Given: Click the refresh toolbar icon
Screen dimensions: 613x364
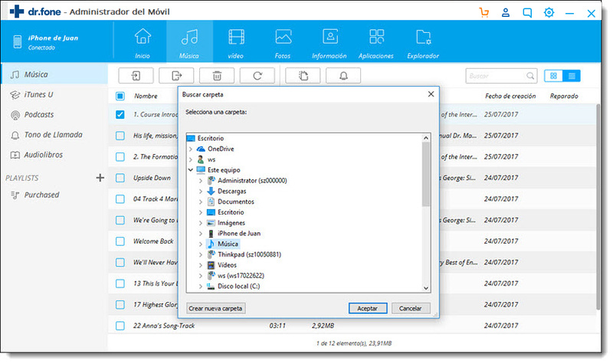Looking at the screenshot, I should [257, 75].
